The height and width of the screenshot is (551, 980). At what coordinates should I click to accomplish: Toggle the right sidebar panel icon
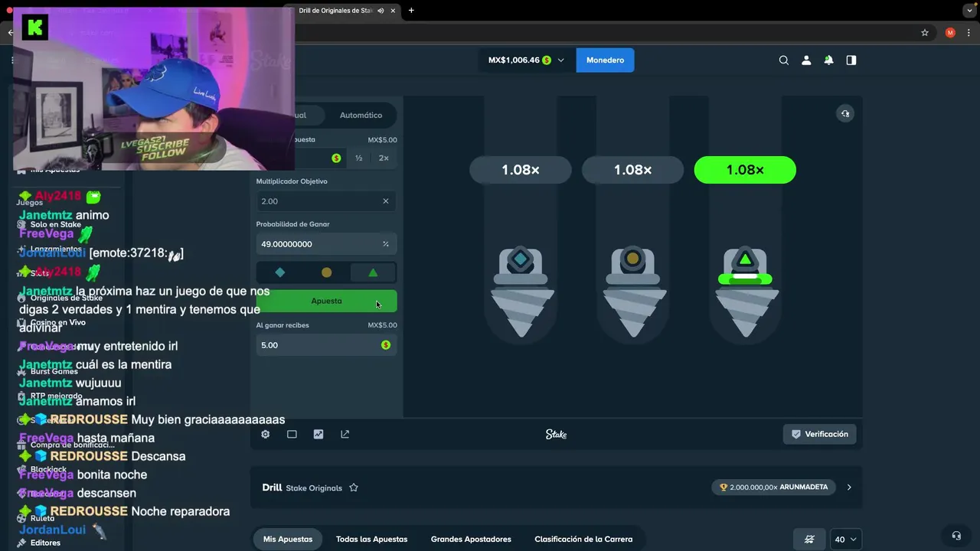coord(851,60)
